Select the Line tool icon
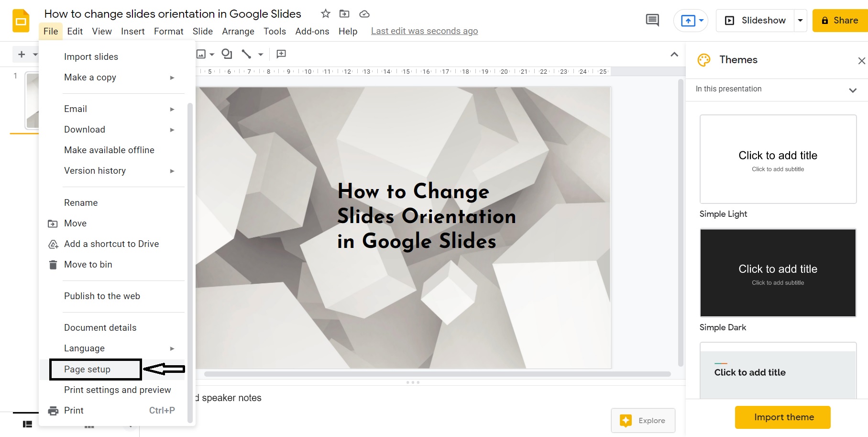 pos(246,54)
